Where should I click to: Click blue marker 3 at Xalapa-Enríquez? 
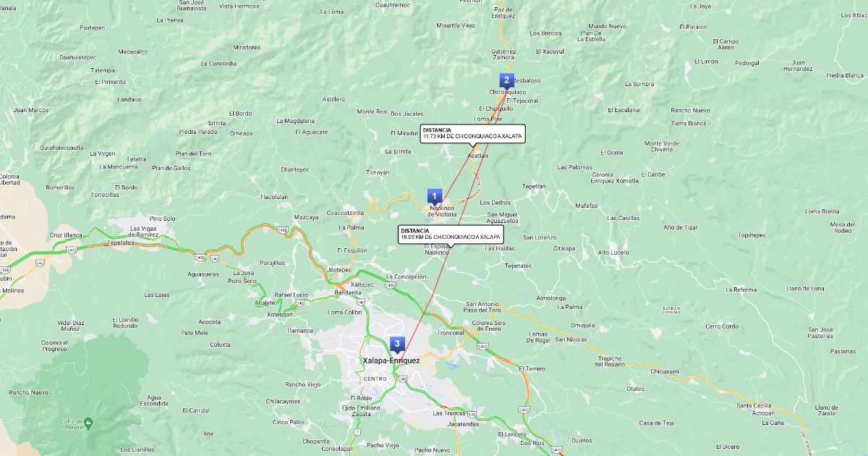[x=396, y=343]
